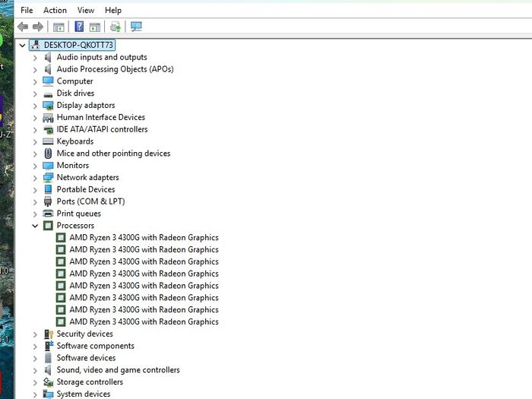Open the Action menu
The image size is (532, 399).
tap(55, 10)
